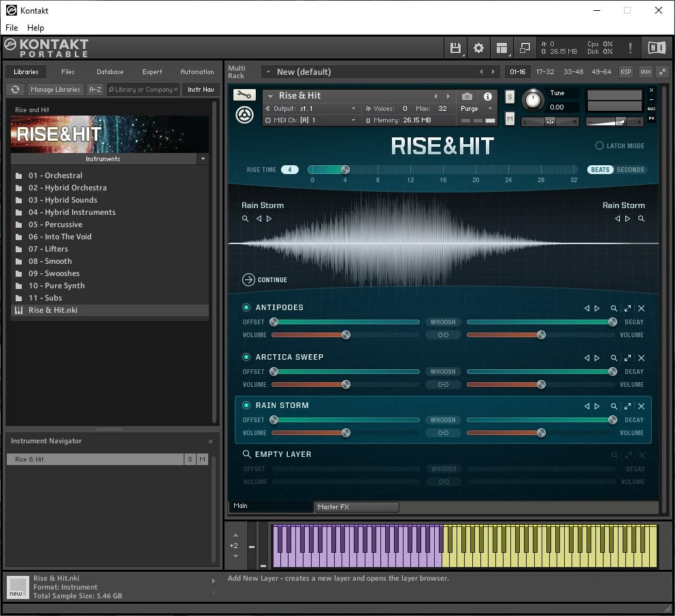
Task: Open the File menu
Action: (x=12, y=27)
